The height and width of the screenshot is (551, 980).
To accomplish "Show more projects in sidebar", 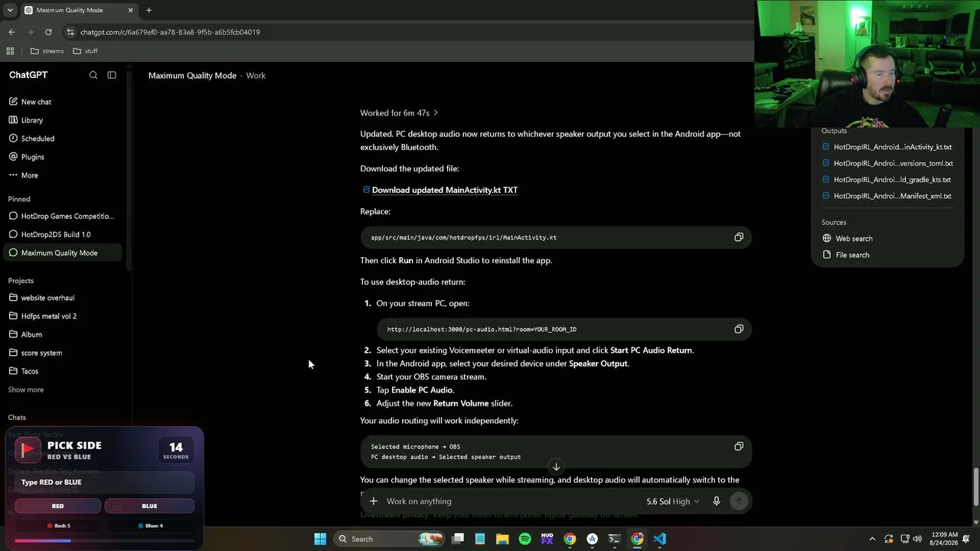I will 26,390.
